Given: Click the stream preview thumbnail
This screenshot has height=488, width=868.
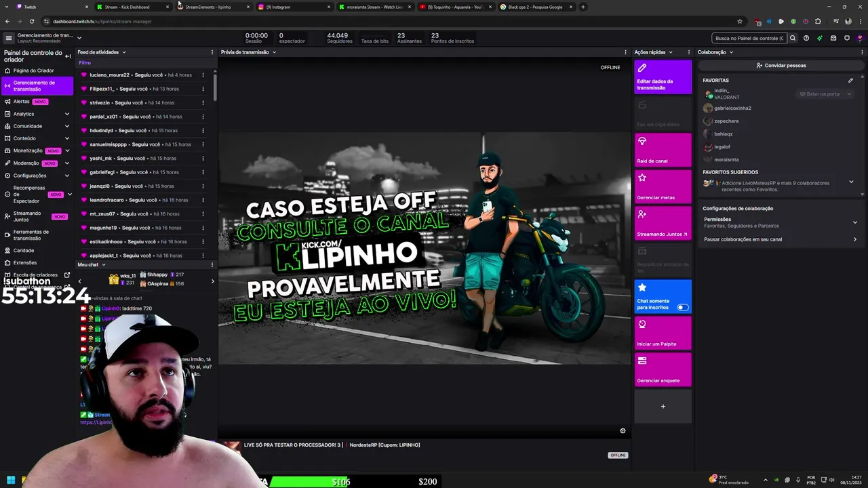Looking at the screenshot, I should click(x=425, y=247).
